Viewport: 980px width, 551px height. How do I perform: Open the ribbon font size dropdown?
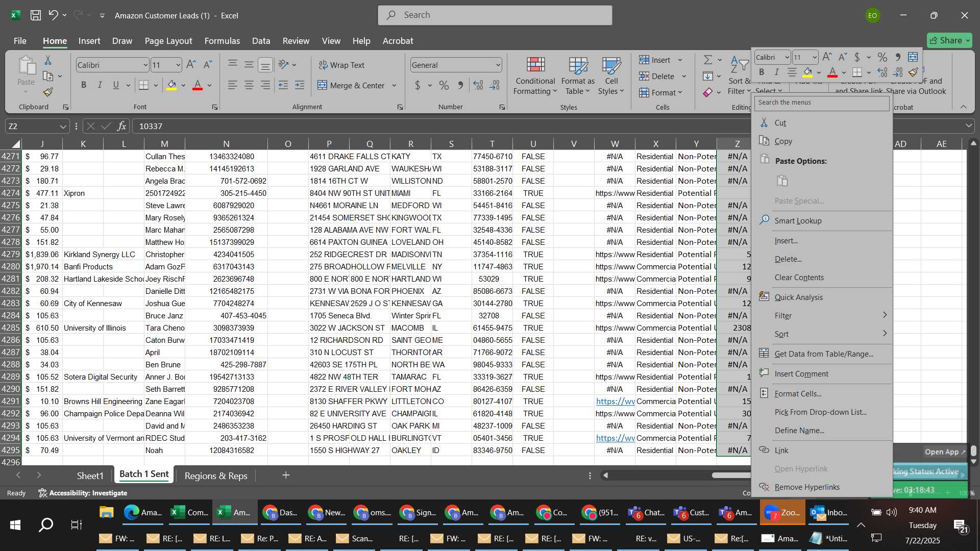click(x=178, y=65)
